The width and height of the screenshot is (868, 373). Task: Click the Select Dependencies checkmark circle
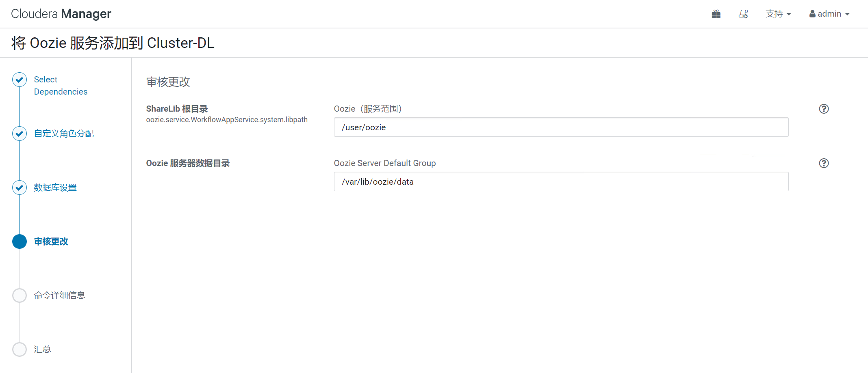pos(20,80)
